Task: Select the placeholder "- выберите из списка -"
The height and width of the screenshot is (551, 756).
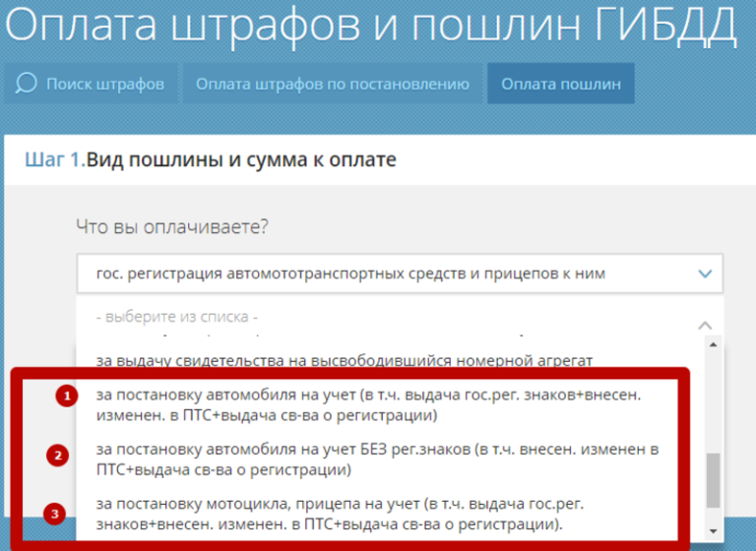Action: click(177, 317)
